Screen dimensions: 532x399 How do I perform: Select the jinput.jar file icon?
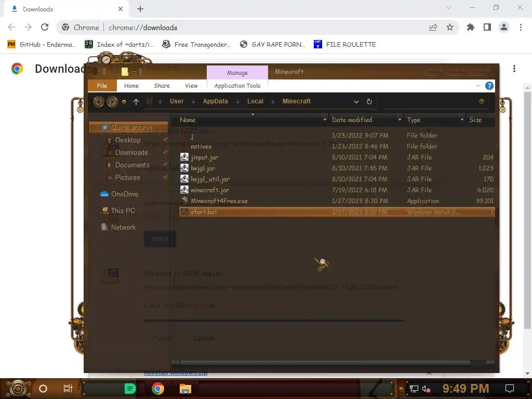184,157
